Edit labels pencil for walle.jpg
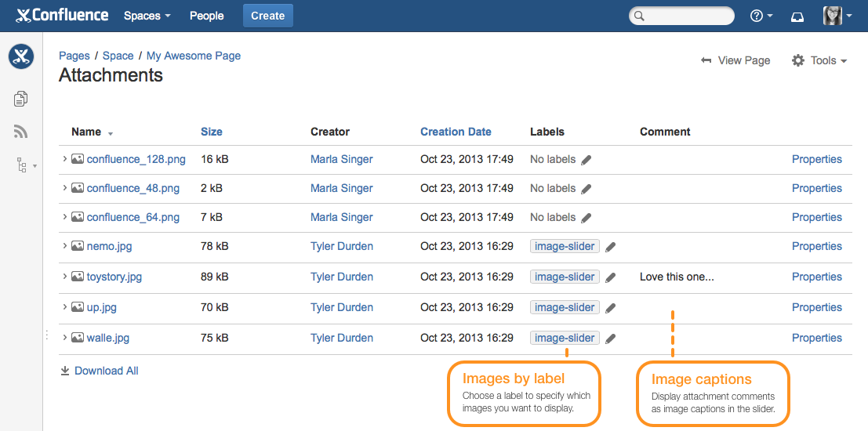Image resolution: width=868 pixels, height=431 pixels. pos(610,339)
